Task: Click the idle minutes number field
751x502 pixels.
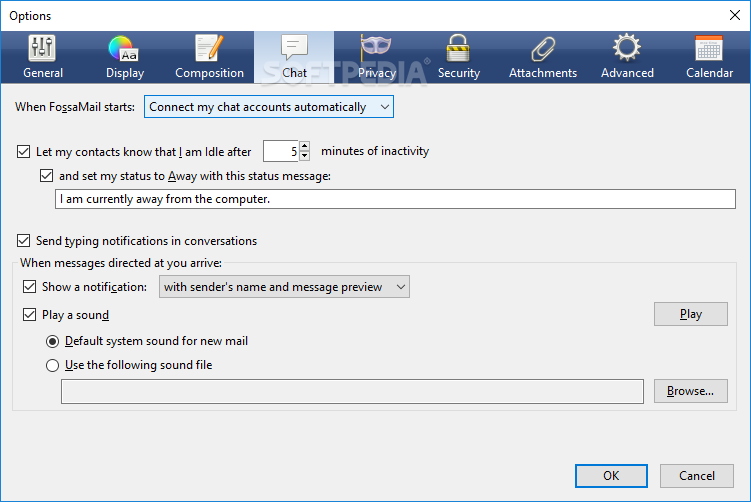Action: coord(281,151)
